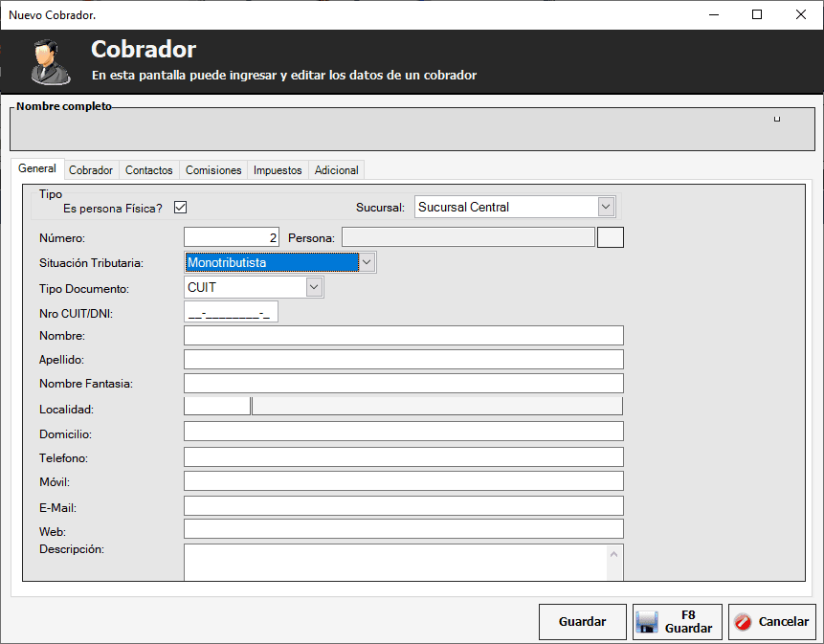
Task: Click the Descripción scrollbar up arrow
Action: pyautogui.click(x=615, y=553)
